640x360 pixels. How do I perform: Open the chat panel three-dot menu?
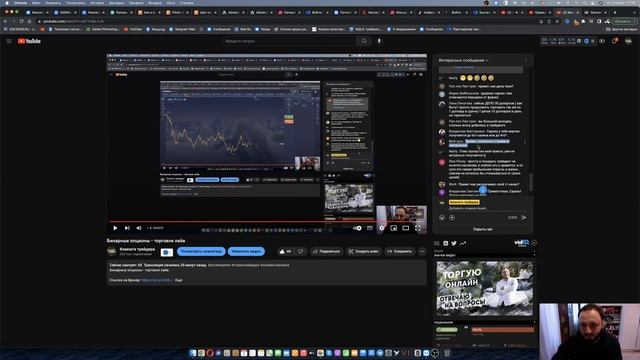[x=526, y=60]
